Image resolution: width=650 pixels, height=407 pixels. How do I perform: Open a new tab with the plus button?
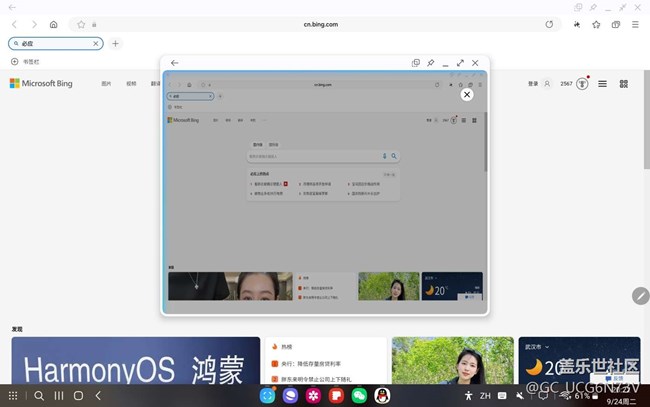click(x=116, y=44)
